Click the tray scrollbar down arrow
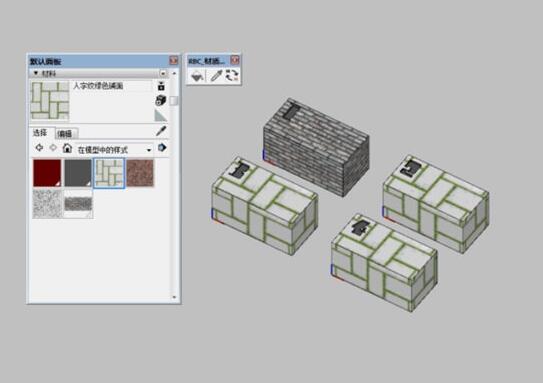Image resolution: width=543 pixels, height=383 pixels. pyautogui.click(x=174, y=297)
